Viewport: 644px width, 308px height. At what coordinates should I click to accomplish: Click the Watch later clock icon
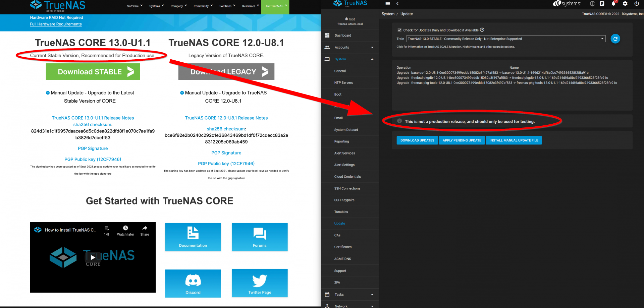(x=125, y=228)
